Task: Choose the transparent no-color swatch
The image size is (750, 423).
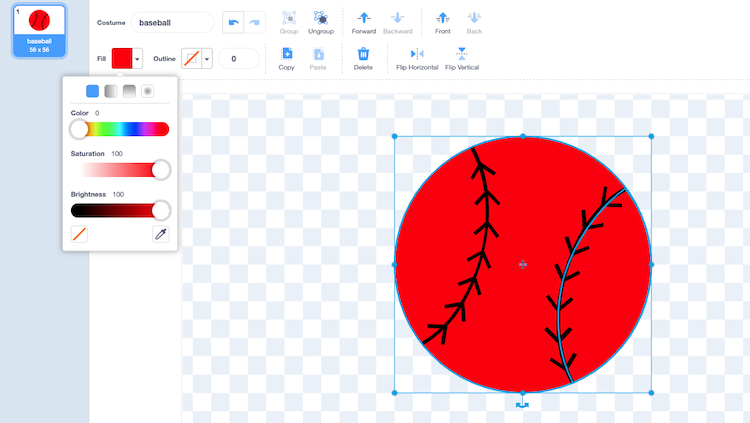Action: (x=80, y=234)
